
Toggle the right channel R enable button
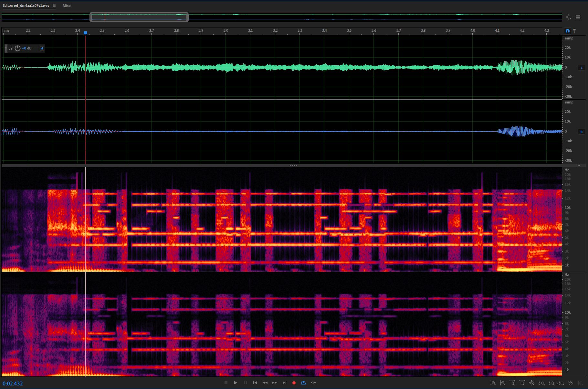[x=582, y=132]
